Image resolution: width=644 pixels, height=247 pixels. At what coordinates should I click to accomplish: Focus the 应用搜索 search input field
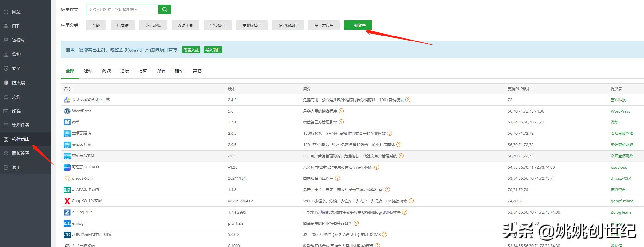[x=122, y=9]
